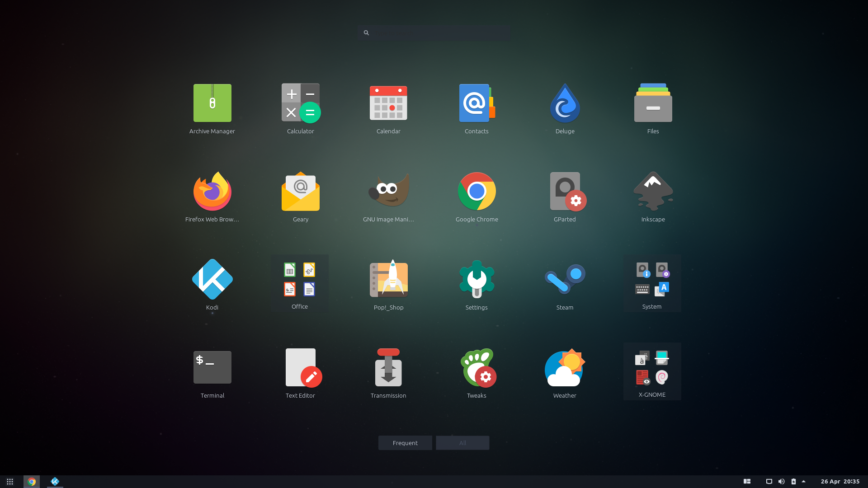The width and height of the screenshot is (868, 488).
Task: Check battery status in the system tray
Action: (x=793, y=482)
